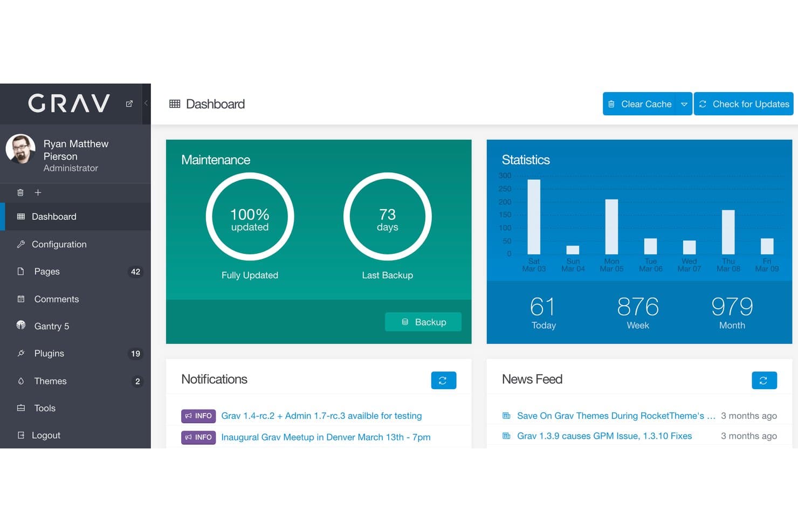The image size is (798, 532).
Task: Click the INFO tag on the Grav 1.4-rc.2 notification
Action: [198, 416]
